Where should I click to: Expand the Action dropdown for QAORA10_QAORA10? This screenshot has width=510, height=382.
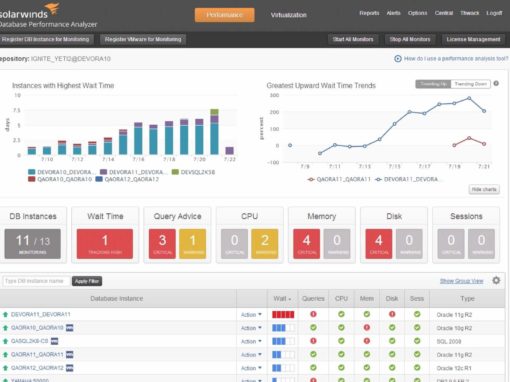click(251, 328)
